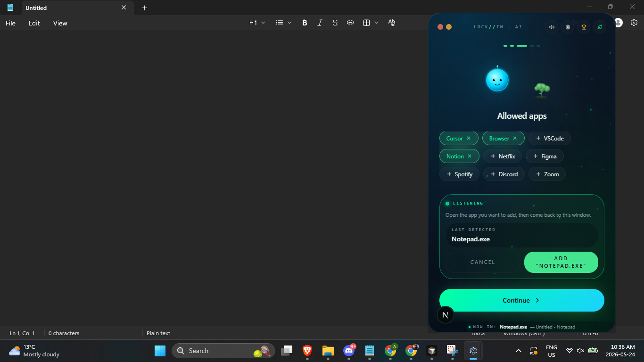Add VSCode to allowed apps
644x362 pixels.
tap(550, 138)
